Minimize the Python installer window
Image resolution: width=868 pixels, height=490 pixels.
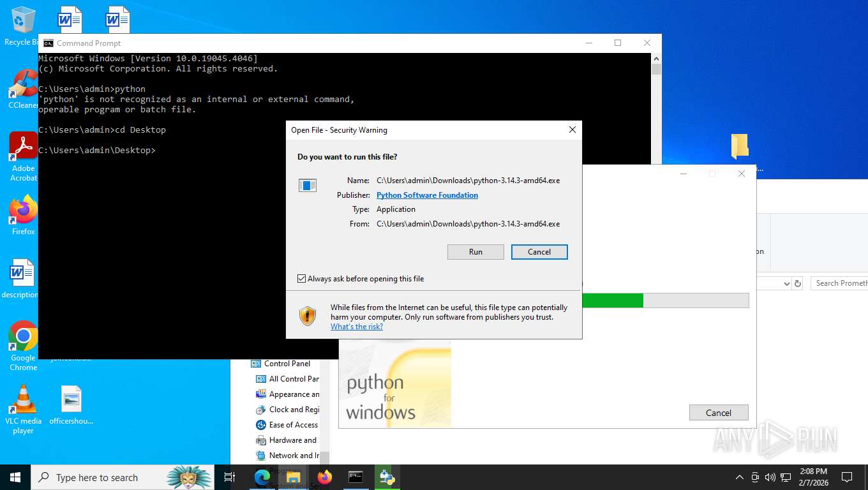[x=683, y=174]
